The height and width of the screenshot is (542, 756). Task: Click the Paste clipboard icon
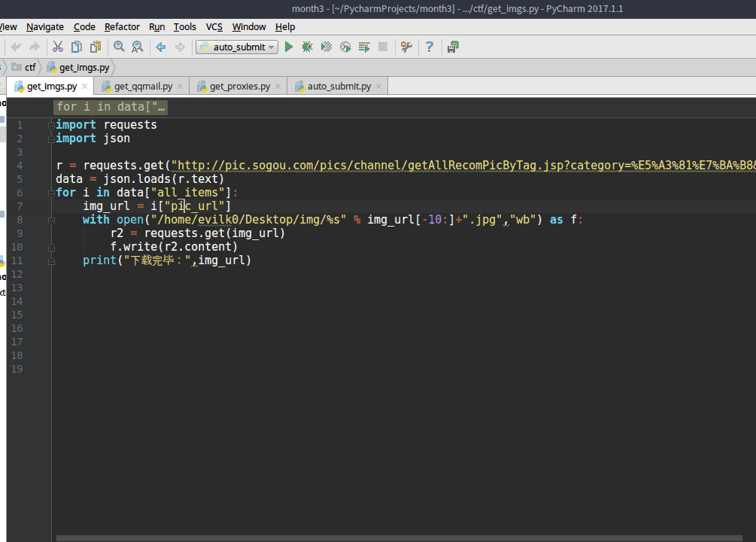tap(96, 47)
